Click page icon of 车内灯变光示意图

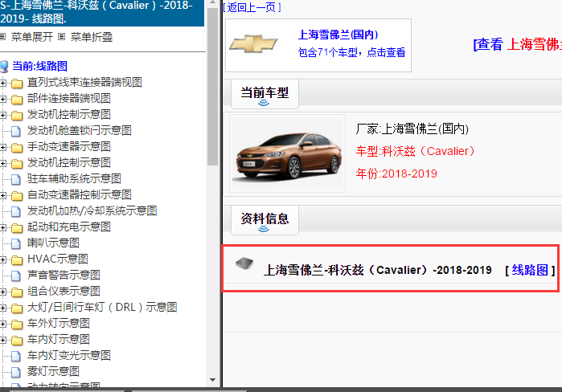coord(16,356)
